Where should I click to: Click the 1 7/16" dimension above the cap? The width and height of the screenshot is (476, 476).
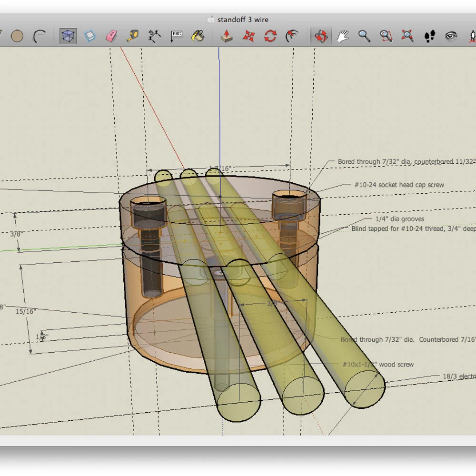click(x=221, y=169)
